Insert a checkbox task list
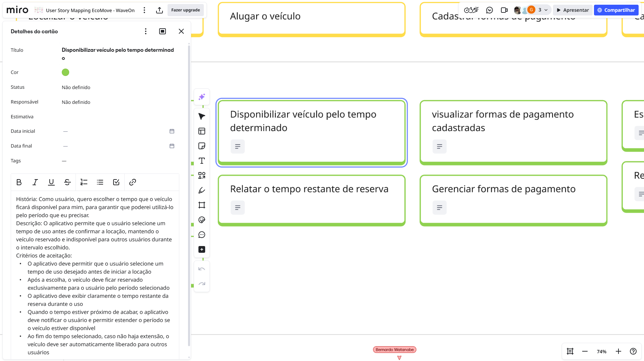This screenshot has width=644, height=361. point(116,182)
